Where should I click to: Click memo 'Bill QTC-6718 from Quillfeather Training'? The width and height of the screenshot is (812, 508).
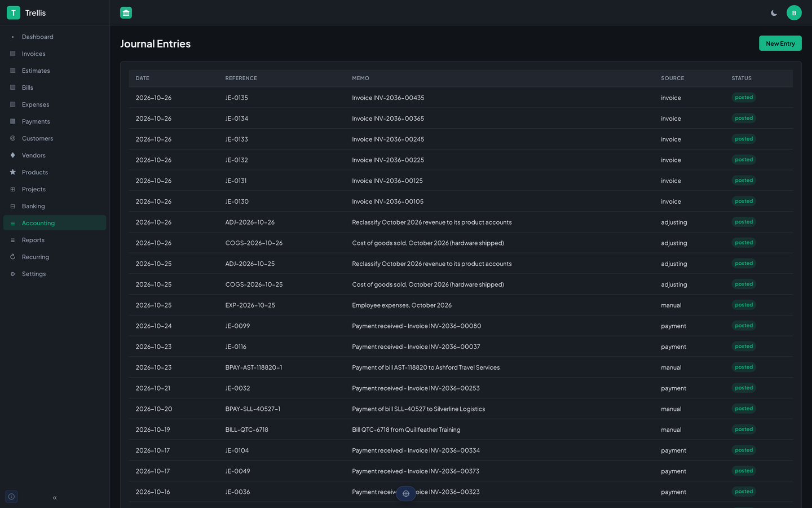406,430
